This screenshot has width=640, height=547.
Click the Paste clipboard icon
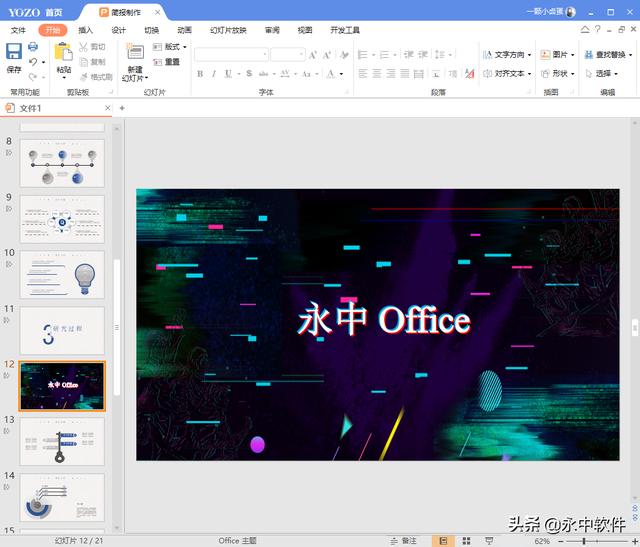click(x=63, y=52)
